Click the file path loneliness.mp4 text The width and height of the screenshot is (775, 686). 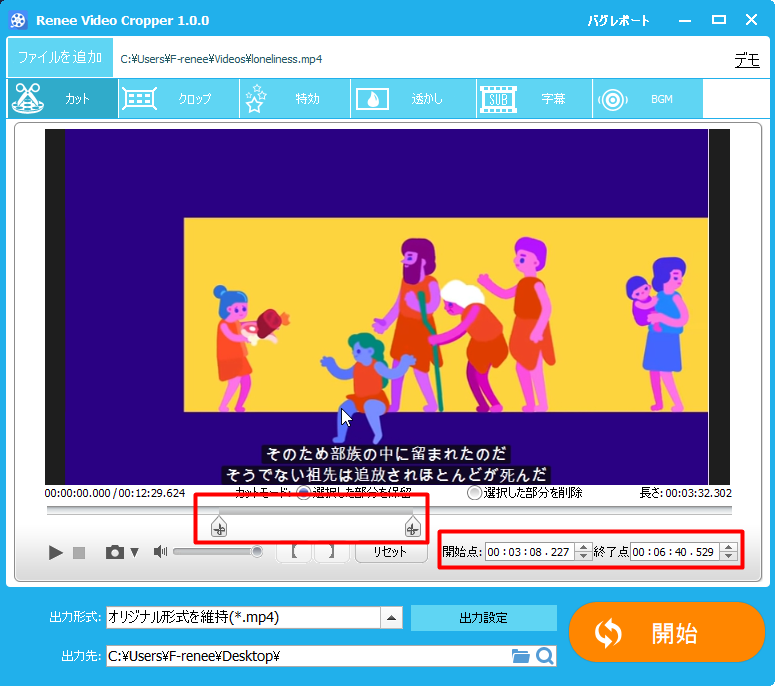point(221,59)
